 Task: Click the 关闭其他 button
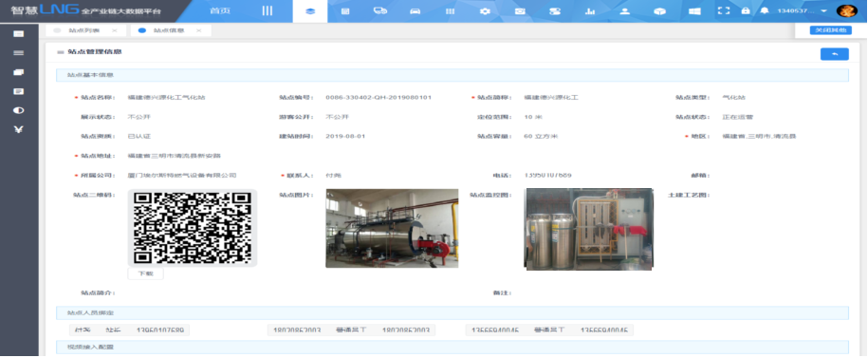click(830, 30)
